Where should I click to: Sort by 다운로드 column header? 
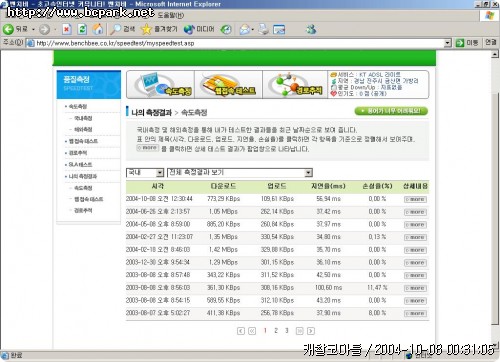223,186
